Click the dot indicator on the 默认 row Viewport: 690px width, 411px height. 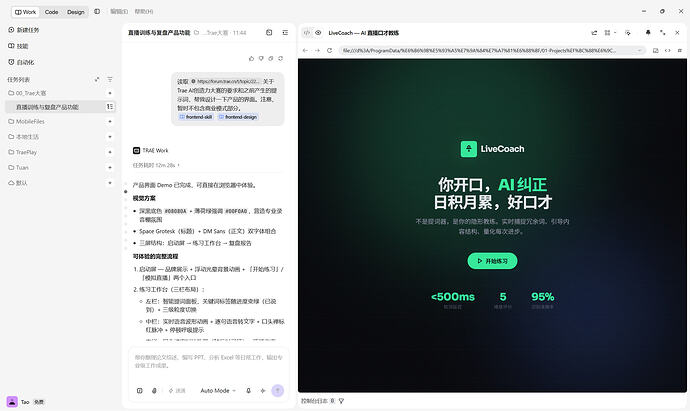click(110, 183)
